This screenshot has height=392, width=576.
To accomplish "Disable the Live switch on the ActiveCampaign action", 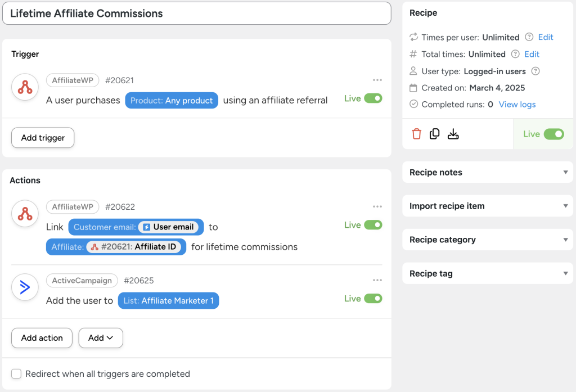I will (x=373, y=299).
